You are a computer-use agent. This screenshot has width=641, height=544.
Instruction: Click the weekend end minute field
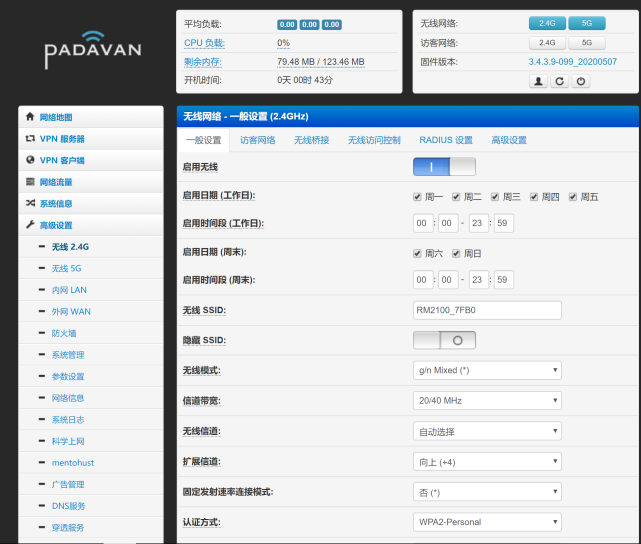tap(504, 280)
